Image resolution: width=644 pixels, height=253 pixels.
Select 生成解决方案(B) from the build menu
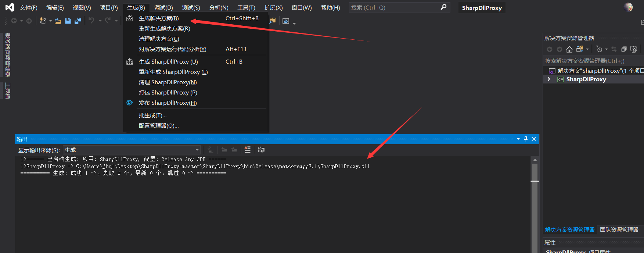click(195, 18)
